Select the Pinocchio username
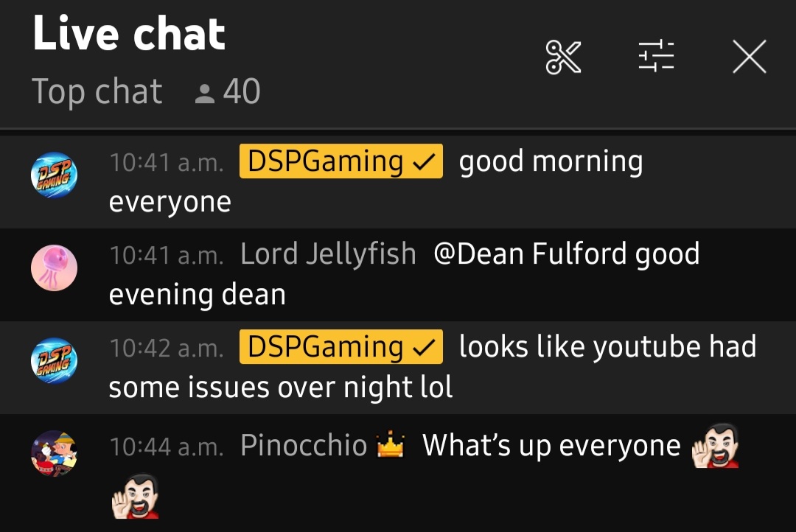Viewport: 796px width, 532px height. [x=304, y=446]
